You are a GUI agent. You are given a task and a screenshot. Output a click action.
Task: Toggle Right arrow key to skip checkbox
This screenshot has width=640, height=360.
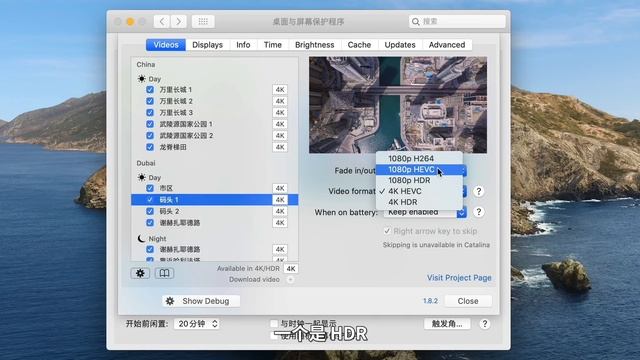click(387, 231)
